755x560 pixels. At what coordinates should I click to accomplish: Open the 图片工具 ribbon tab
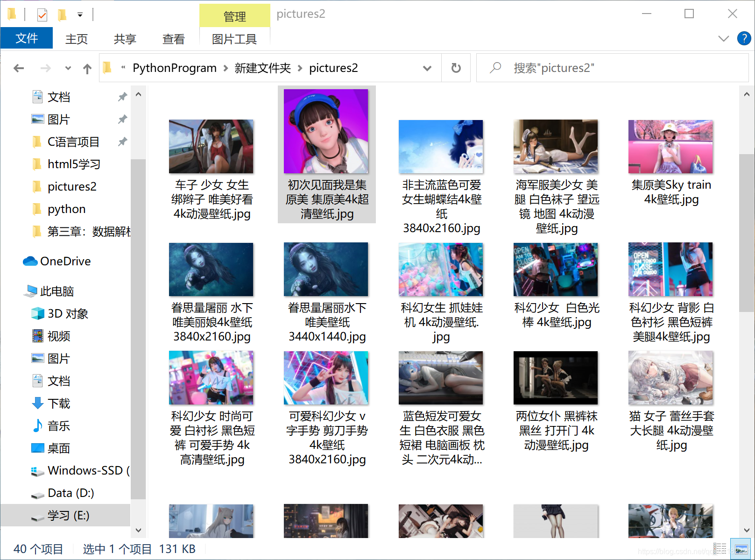[x=234, y=39]
